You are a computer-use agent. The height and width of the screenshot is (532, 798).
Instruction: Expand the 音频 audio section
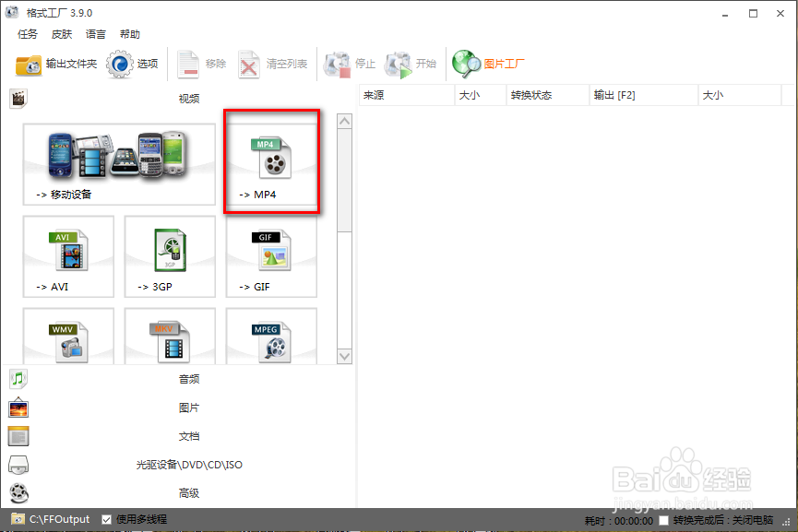(x=189, y=379)
